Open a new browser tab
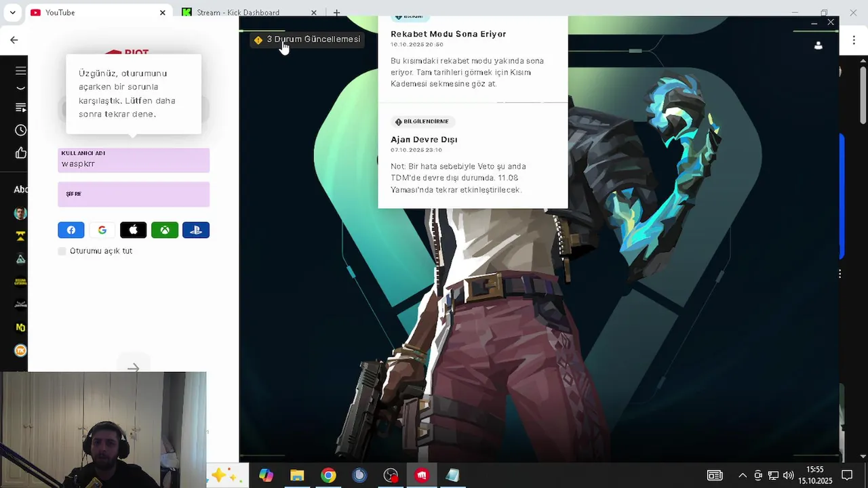 pyautogui.click(x=336, y=13)
